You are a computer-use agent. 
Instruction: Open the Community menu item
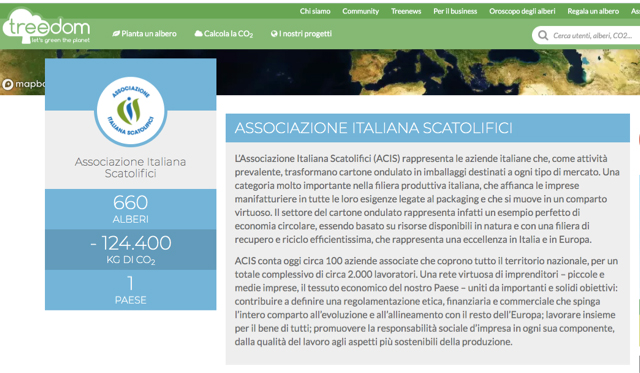pyautogui.click(x=360, y=11)
